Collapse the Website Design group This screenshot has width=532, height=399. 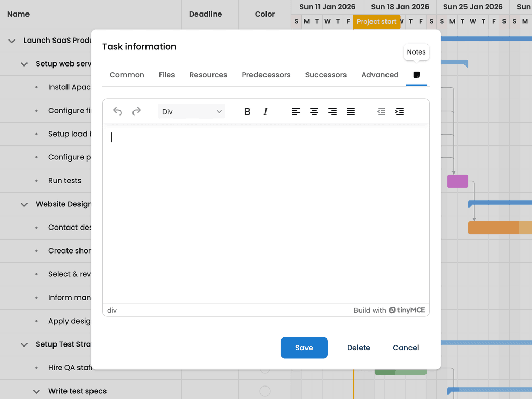point(24,204)
